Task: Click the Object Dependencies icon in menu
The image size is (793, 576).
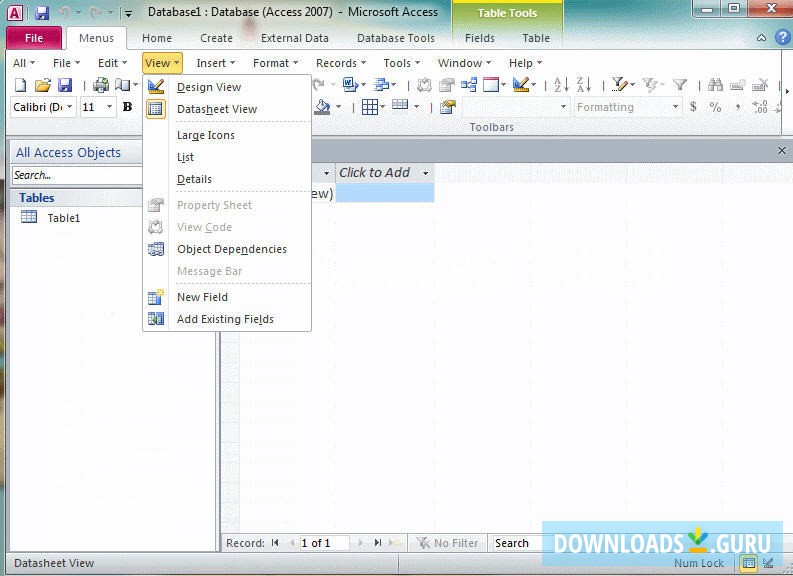Action: (x=156, y=249)
